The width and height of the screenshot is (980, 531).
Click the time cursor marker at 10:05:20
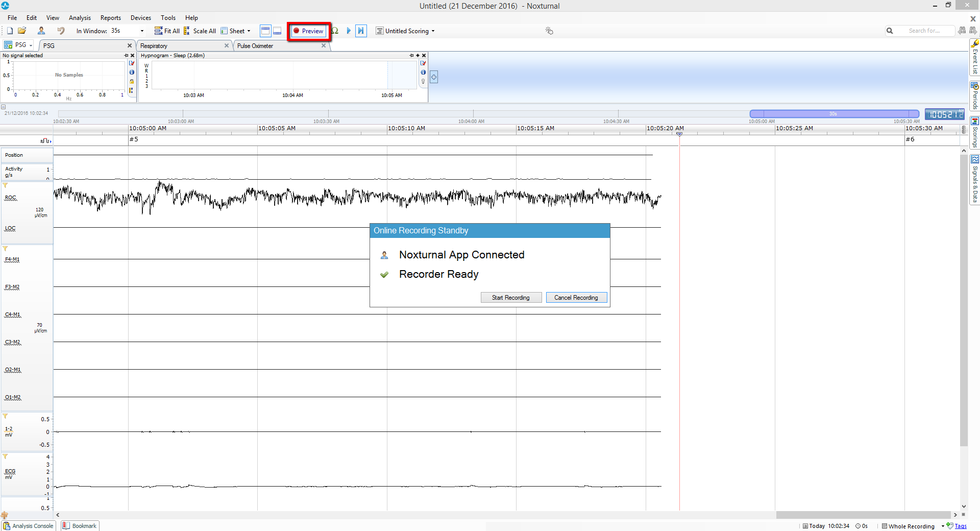coord(679,134)
